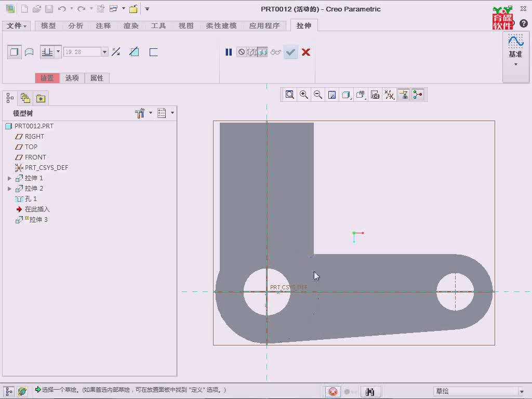Open the 放置 placement panel
The width and height of the screenshot is (532, 399).
pyautogui.click(x=47, y=78)
